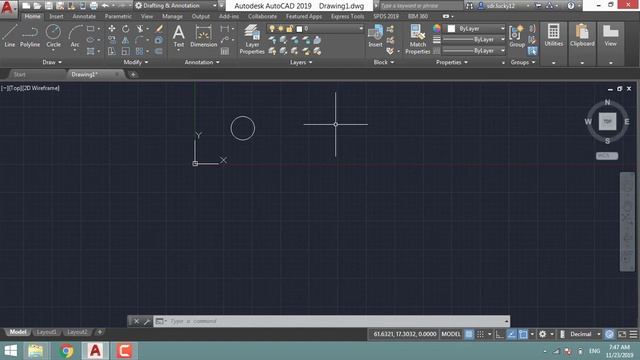
Task: Click the Trim tool in Modify panel
Action: [140, 29]
